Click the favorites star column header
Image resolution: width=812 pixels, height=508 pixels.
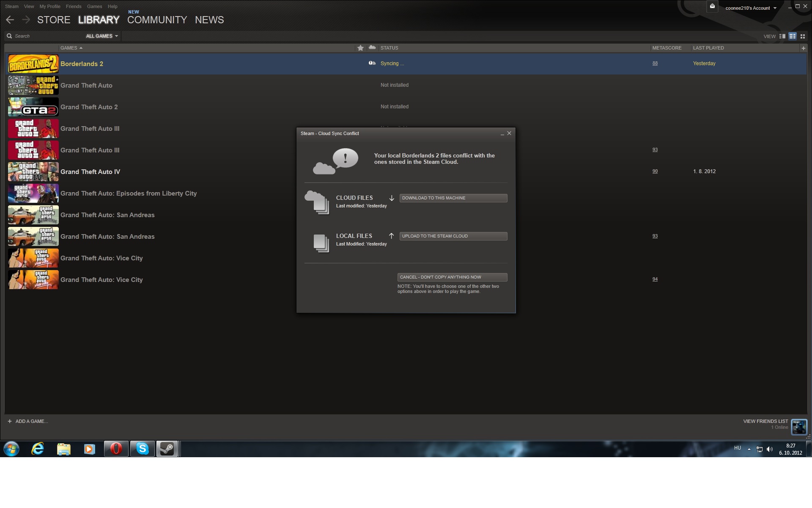coord(360,48)
